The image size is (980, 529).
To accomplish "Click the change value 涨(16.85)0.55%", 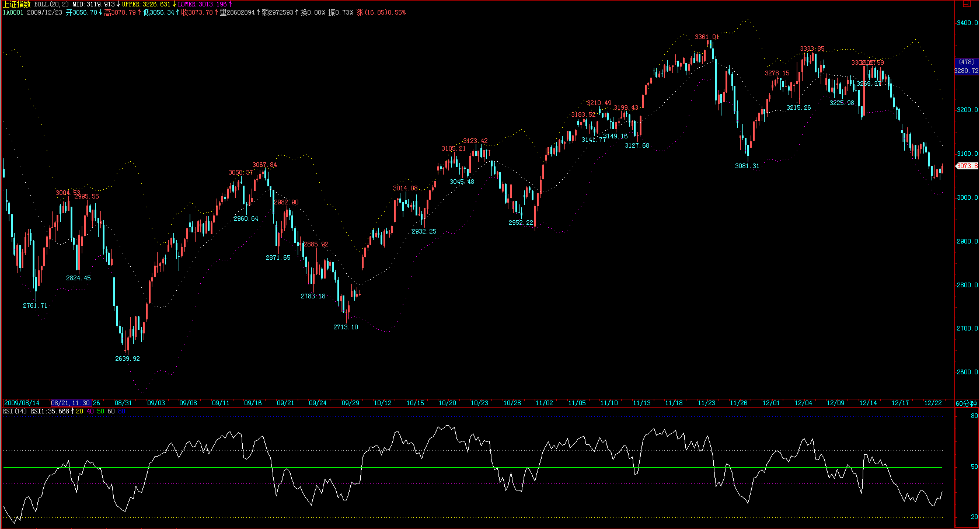I will tap(381, 12).
